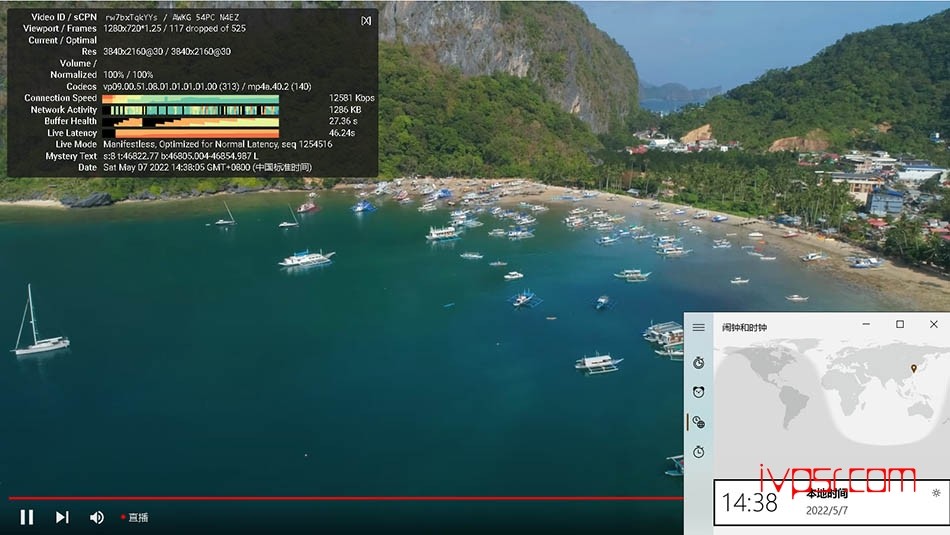This screenshot has height=535, width=950.
Task: Open the Alarm tab in Clock app
Action: pos(699,392)
